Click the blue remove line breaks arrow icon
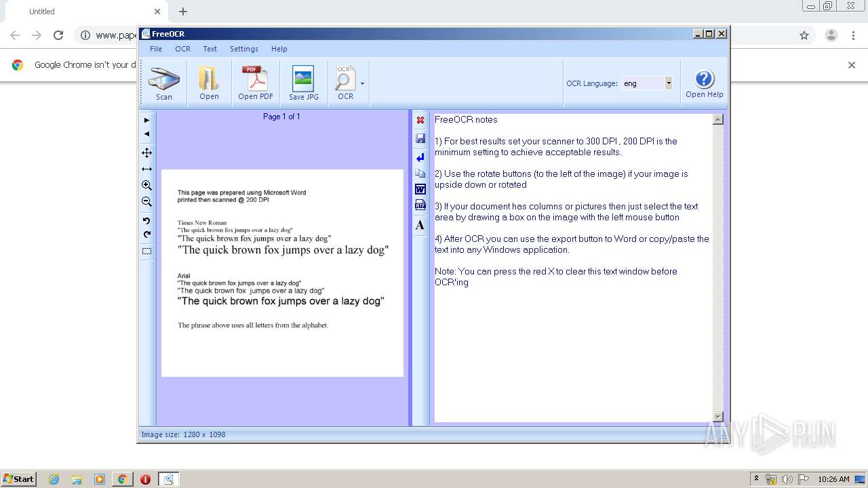The width and height of the screenshot is (868, 488). [420, 157]
